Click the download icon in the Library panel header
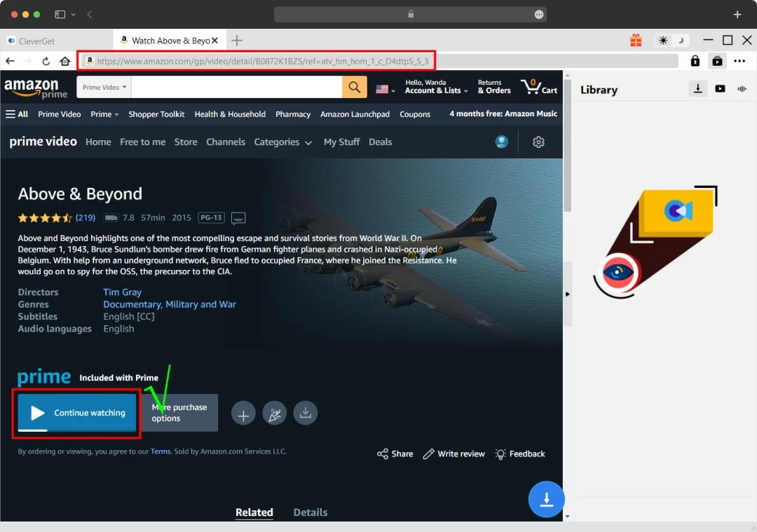 pos(697,89)
